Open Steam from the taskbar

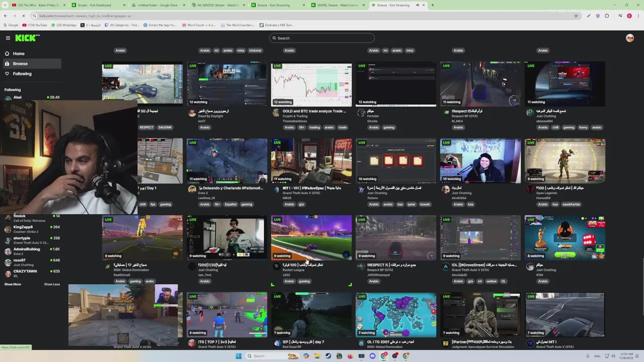coord(328,356)
